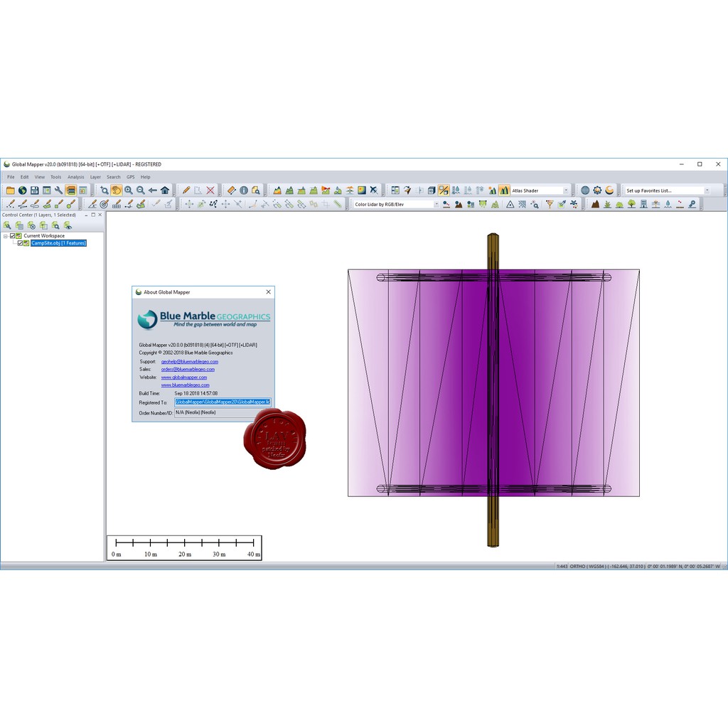
Task: Open the Set up Favorites List dropdown
Action: pyautogui.click(x=706, y=191)
